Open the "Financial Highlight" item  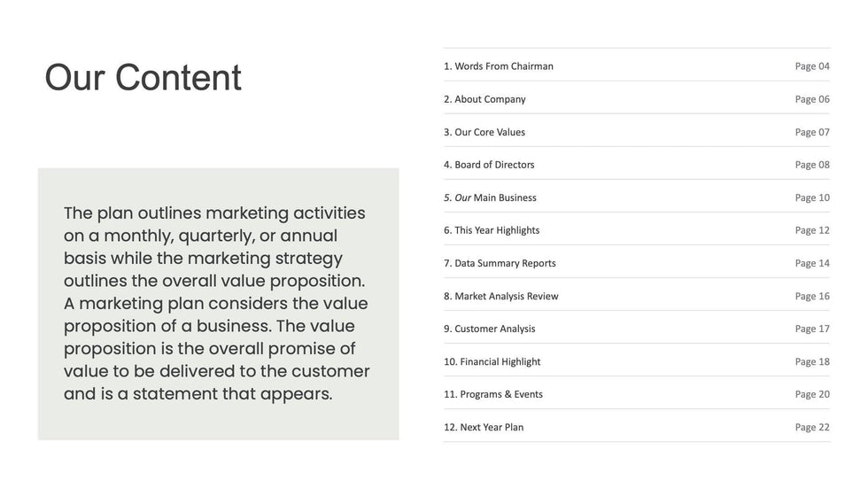click(x=492, y=361)
